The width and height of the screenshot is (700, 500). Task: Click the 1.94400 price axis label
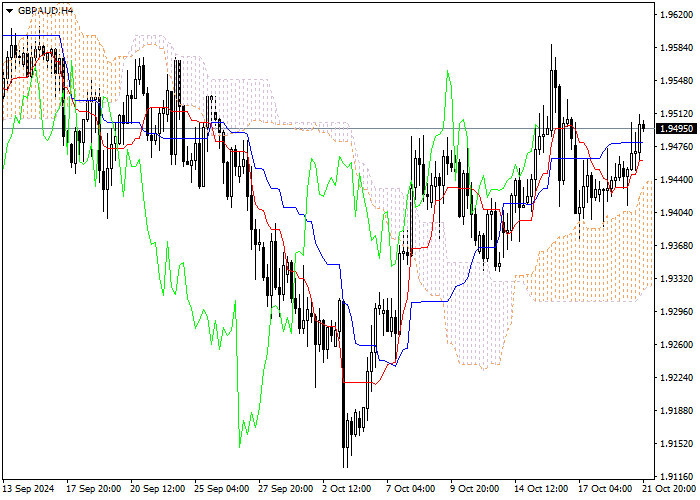pos(677,179)
